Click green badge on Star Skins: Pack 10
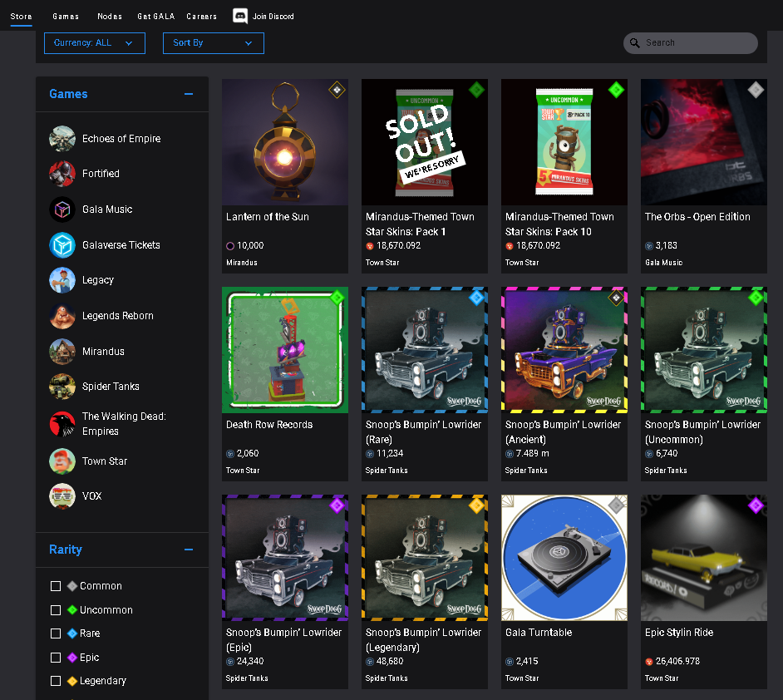The image size is (783, 700). point(616,90)
